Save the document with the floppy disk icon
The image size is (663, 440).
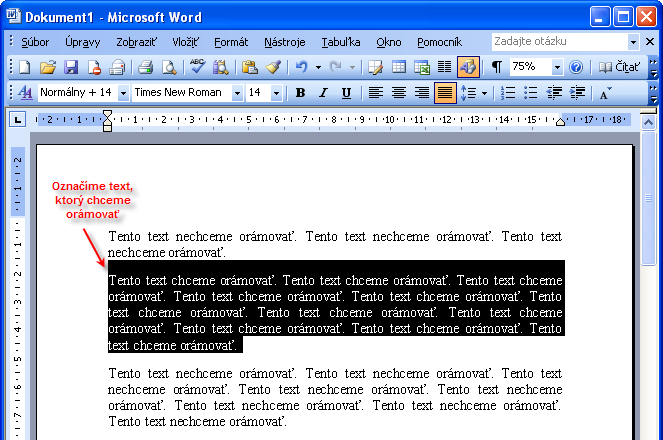(71, 67)
